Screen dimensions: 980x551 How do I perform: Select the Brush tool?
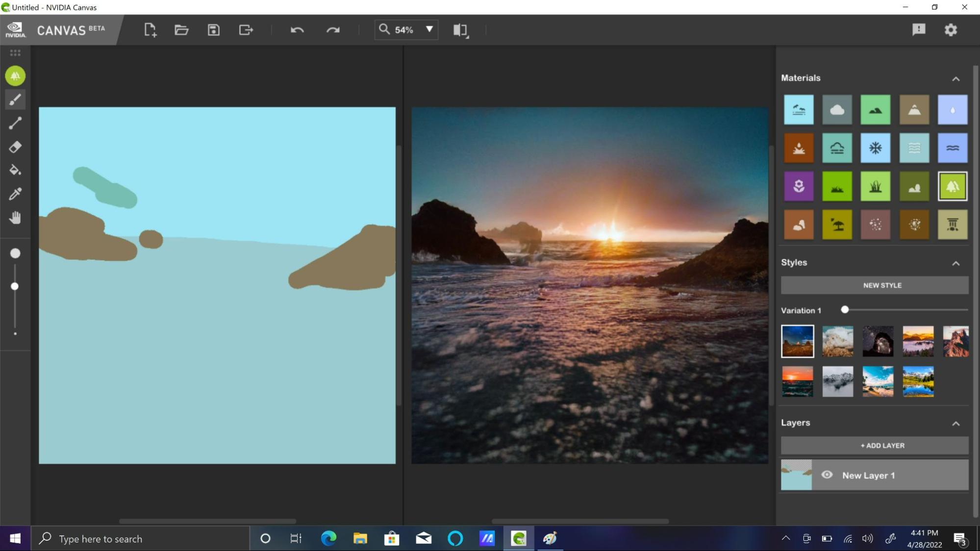[x=15, y=99]
